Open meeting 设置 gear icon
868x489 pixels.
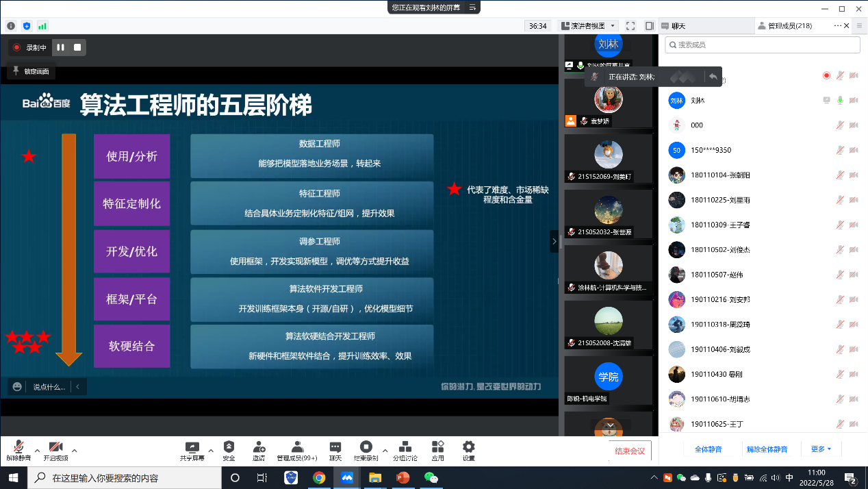[x=468, y=449]
